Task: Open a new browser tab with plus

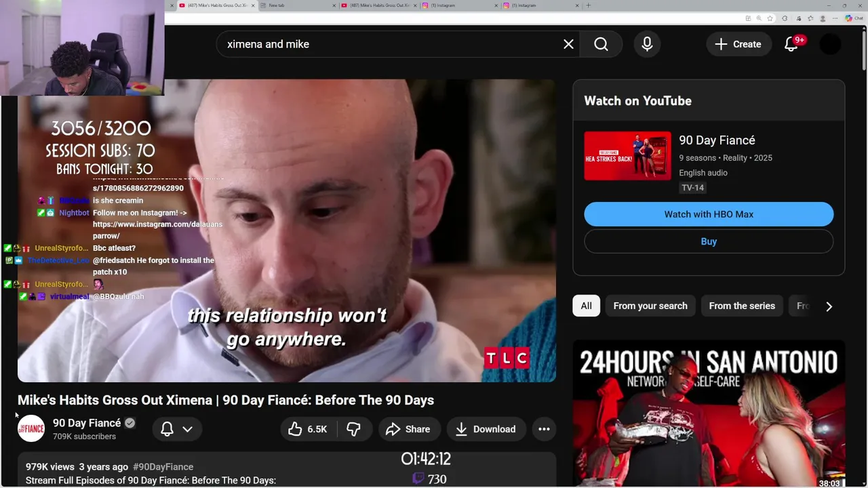Action: point(588,5)
